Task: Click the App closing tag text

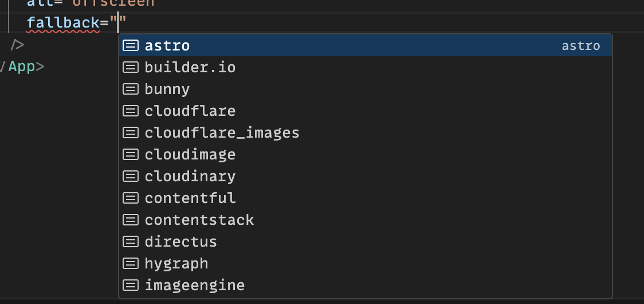Action: click(x=22, y=67)
